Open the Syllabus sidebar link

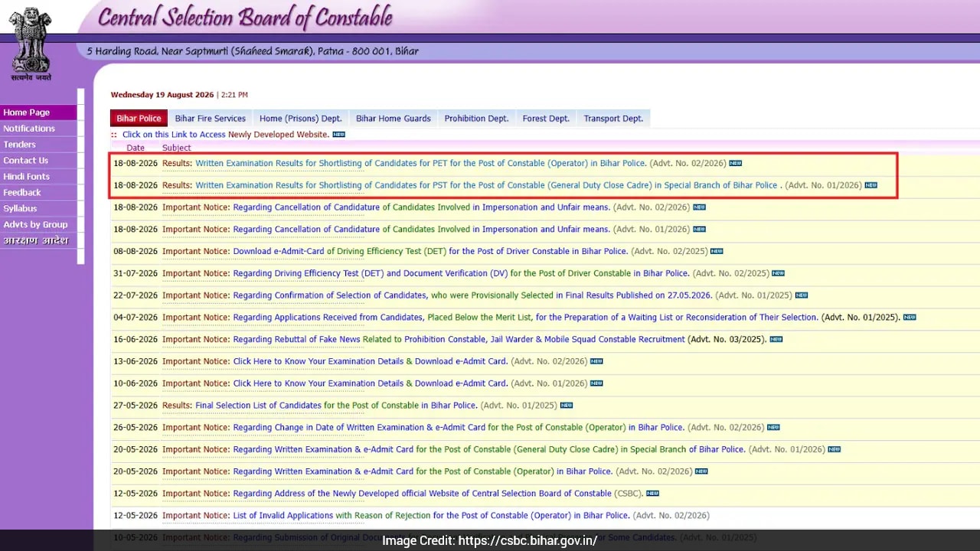click(38, 209)
